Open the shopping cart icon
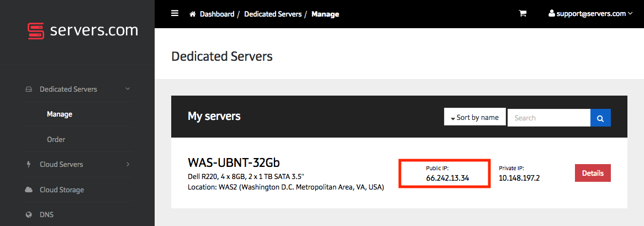The width and height of the screenshot is (644, 226). [x=522, y=14]
